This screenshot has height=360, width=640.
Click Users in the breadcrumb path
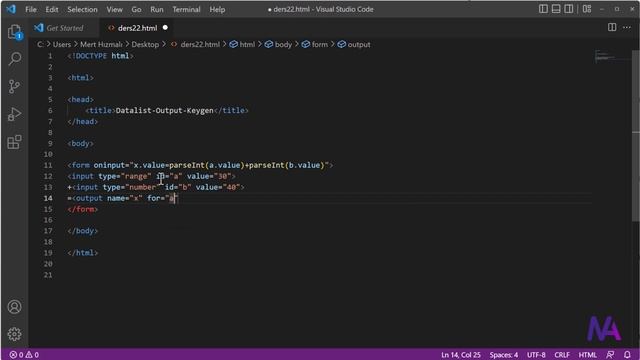point(62,44)
